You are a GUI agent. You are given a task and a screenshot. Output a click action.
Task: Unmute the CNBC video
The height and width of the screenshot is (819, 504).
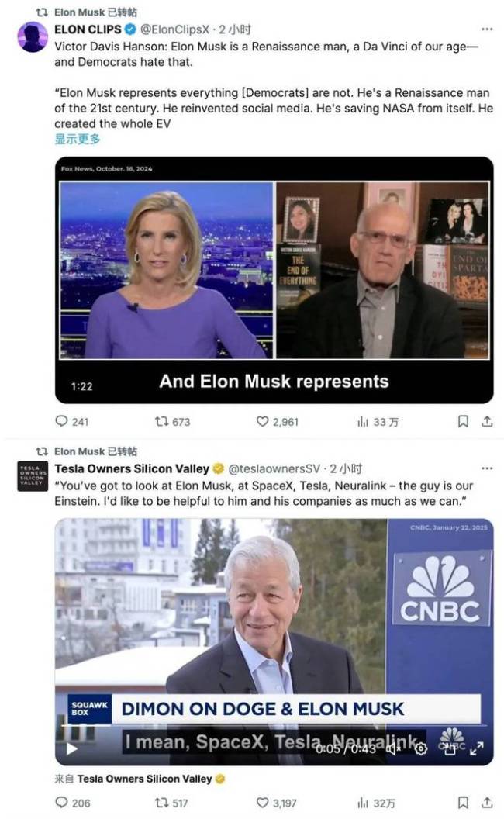tap(394, 748)
